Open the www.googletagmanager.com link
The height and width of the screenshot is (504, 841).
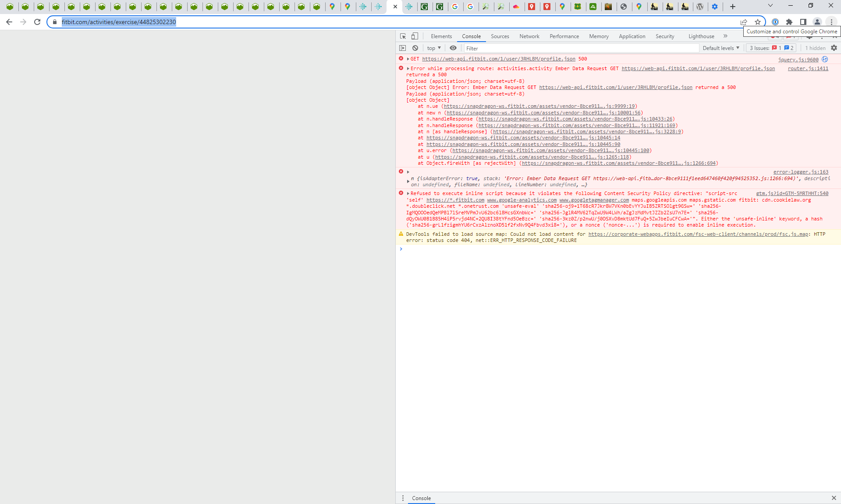[x=594, y=200]
